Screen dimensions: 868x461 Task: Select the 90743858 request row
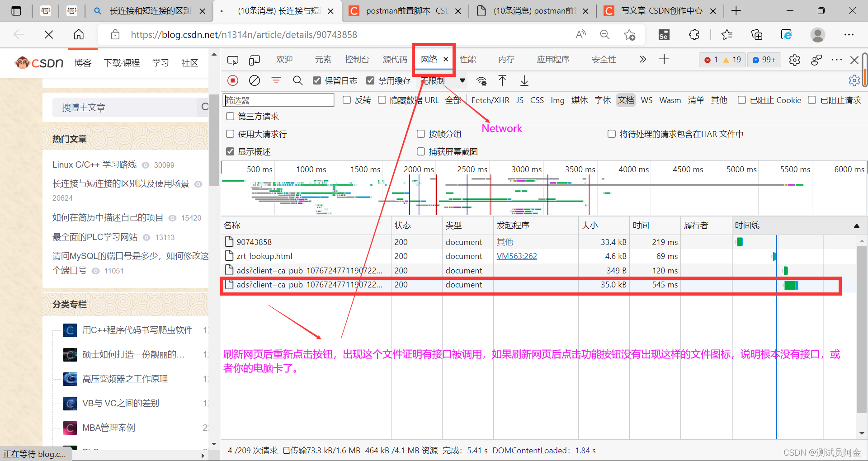pyautogui.click(x=539, y=242)
